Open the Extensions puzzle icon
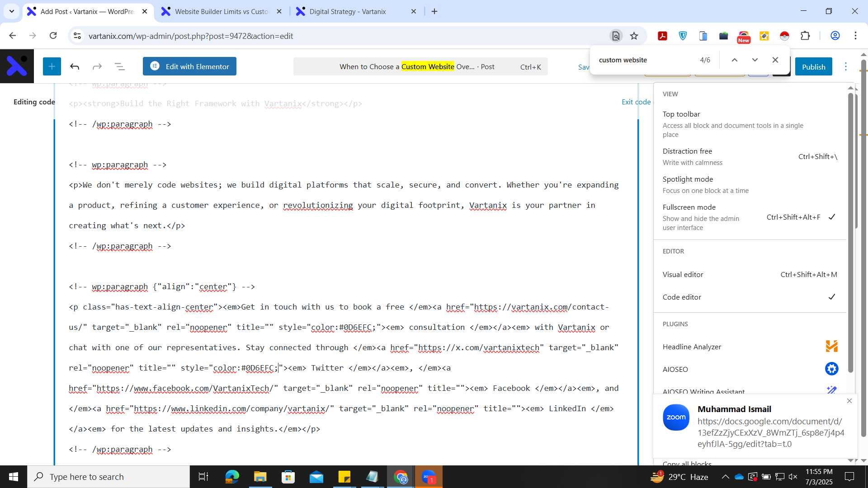 (x=805, y=36)
